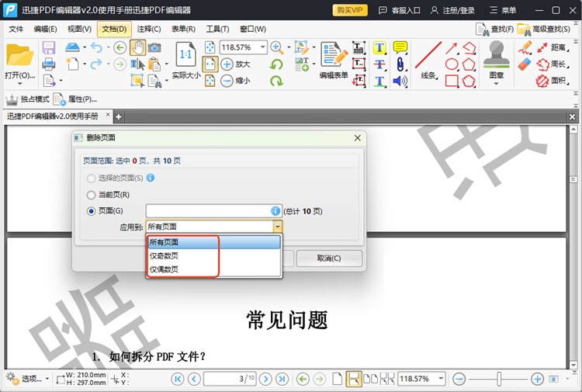Click 客服入口 link

coord(400,10)
